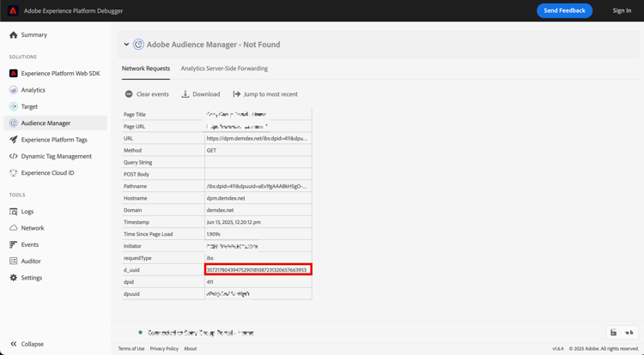
Task: Select Events in the Tools list
Action: coord(30,244)
